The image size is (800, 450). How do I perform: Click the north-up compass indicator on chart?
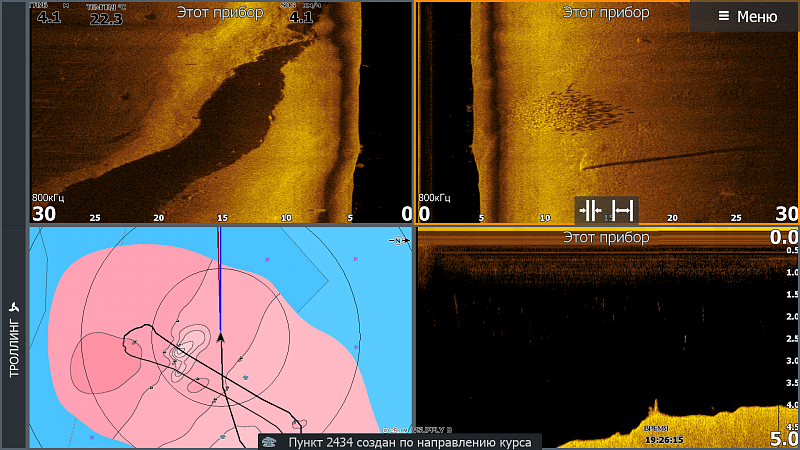pyautogui.click(x=398, y=240)
